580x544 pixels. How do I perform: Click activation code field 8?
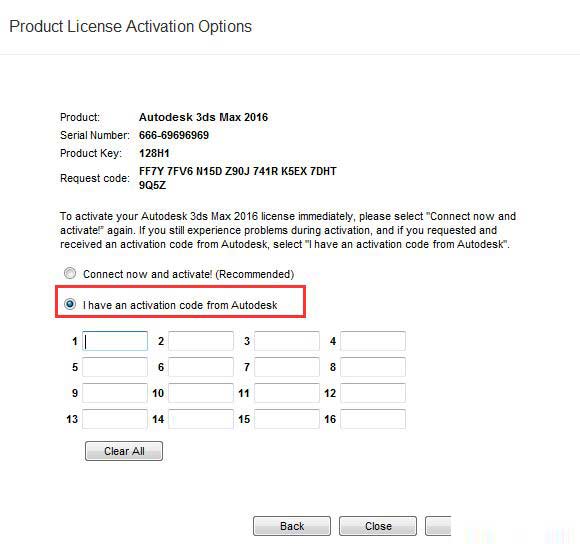tap(373, 367)
